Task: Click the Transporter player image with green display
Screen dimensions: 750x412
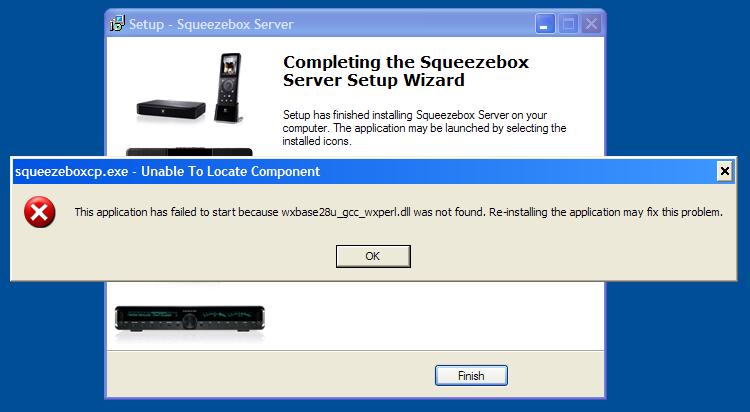Action: tap(190, 319)
